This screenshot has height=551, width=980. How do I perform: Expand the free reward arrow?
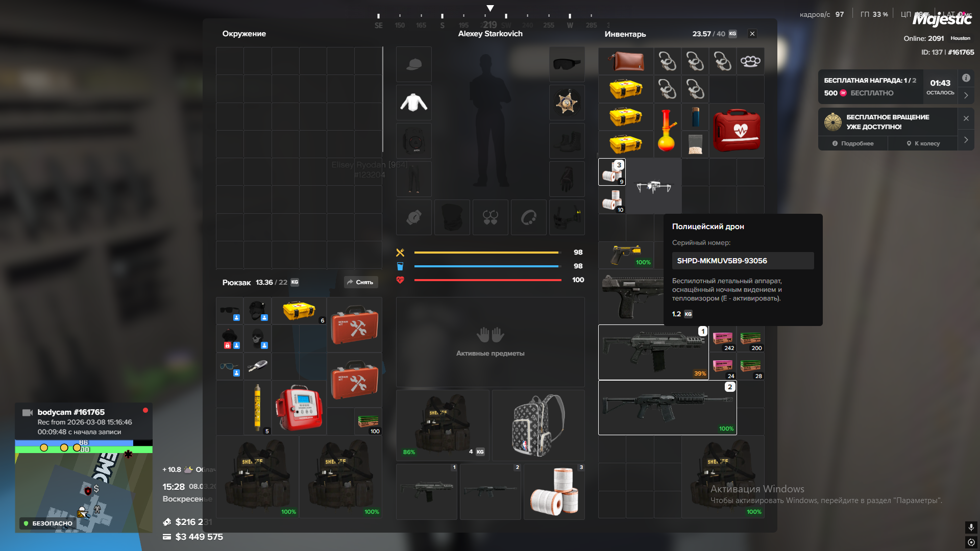[x=966, y=95]
